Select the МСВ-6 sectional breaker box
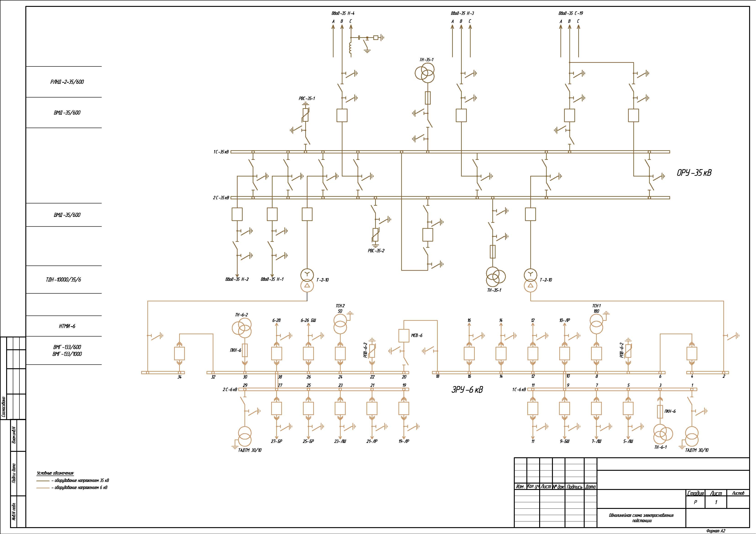756x534 pixels. click(404, 336)
